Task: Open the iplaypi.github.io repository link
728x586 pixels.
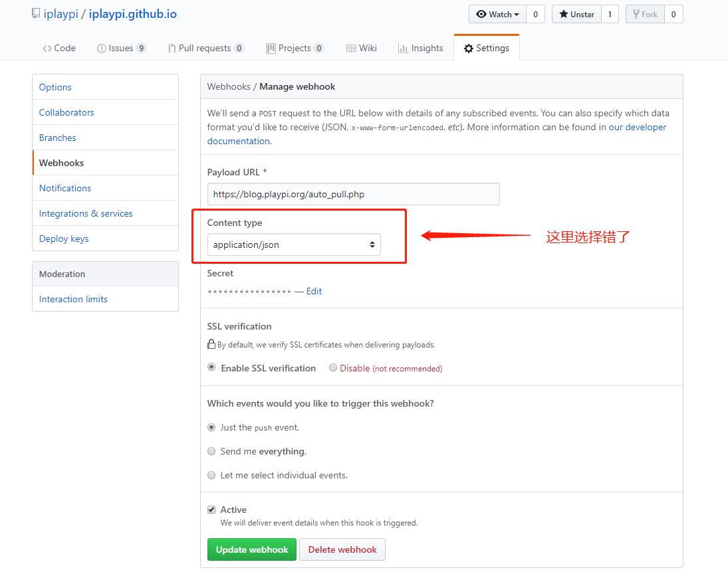Action: click(x=133, y=14)
